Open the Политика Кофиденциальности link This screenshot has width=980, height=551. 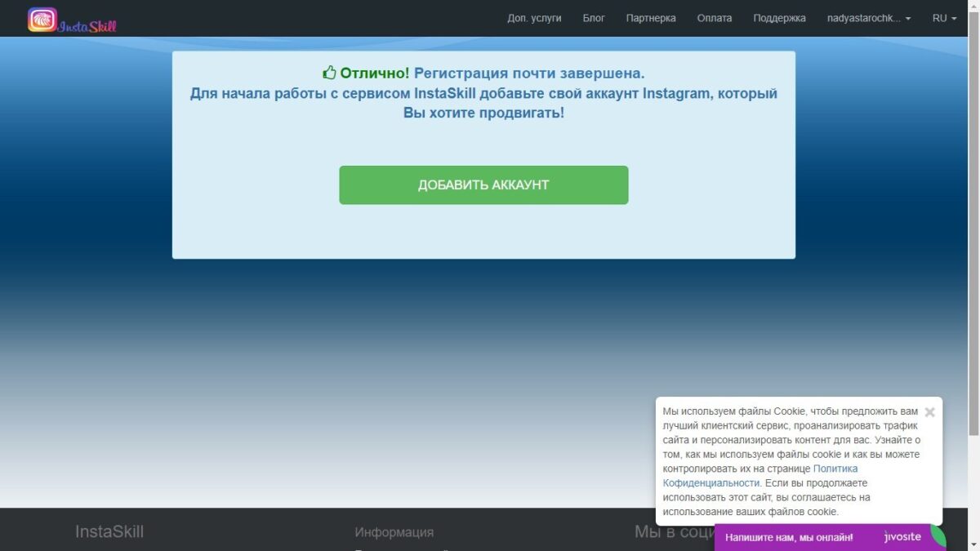(x=760, y=476)
